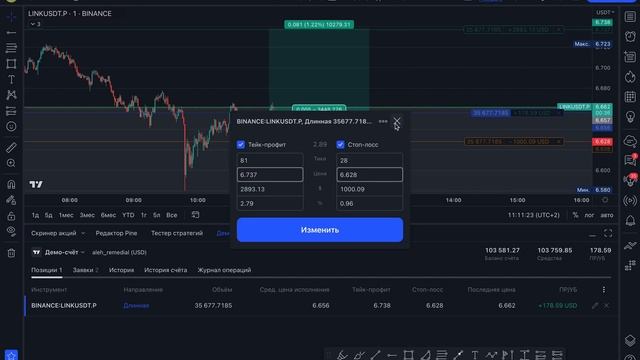This screenshot has height=360, width=640.
Task: Open the ideas lightbulb icon
Action: coord(630,117)
